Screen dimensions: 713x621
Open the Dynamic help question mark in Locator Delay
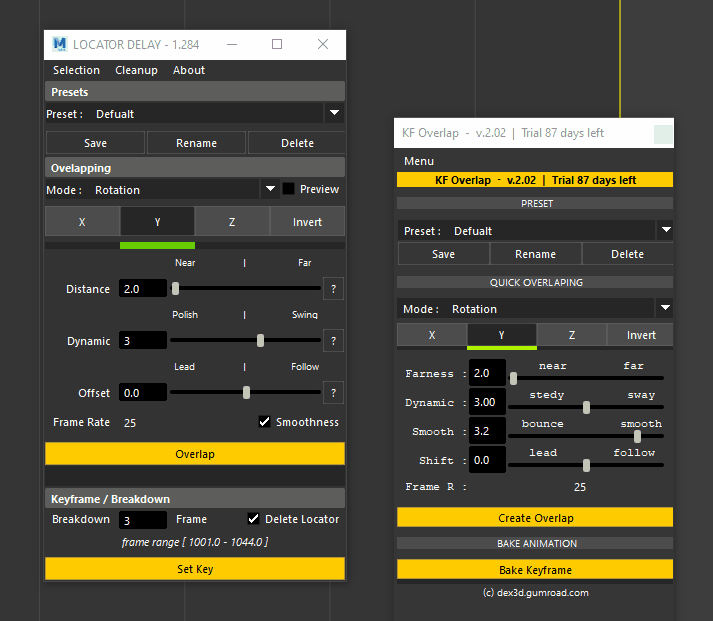(x=333, y=341)
